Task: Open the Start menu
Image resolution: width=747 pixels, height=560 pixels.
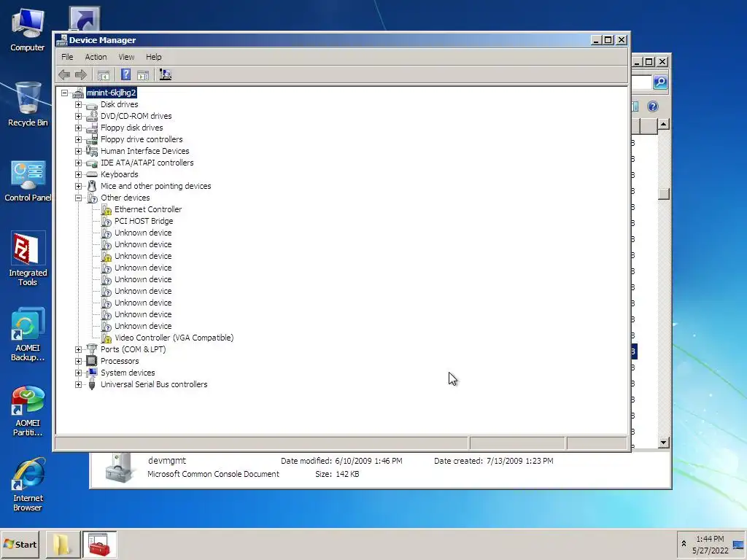Action: pyautogui.click(x=20, y=544)
